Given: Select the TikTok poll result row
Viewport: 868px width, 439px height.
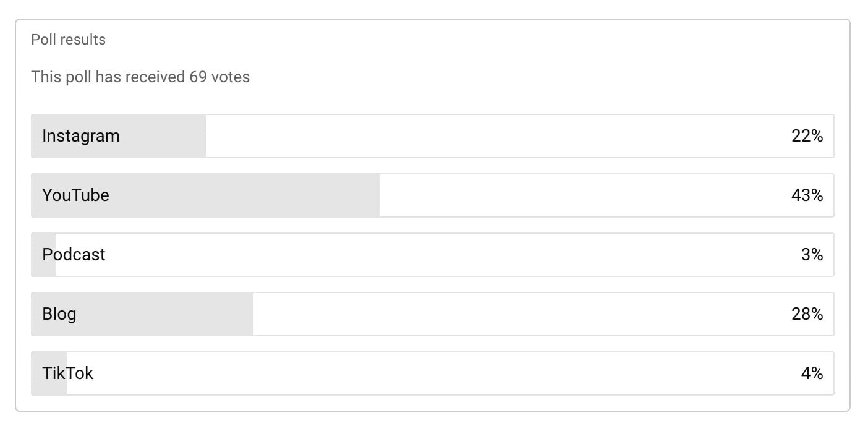Looking at the screenshot, I should pos(433,373).
